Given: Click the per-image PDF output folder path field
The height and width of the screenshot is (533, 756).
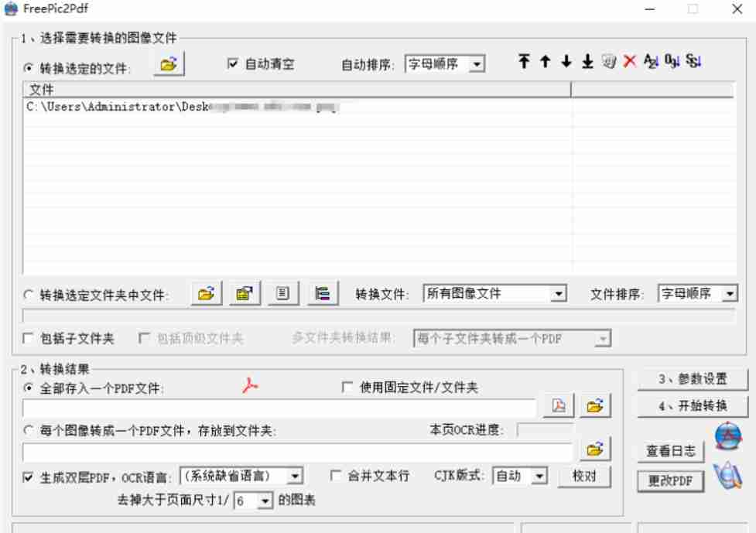Looking at the screenshot, I should (297, 452).
